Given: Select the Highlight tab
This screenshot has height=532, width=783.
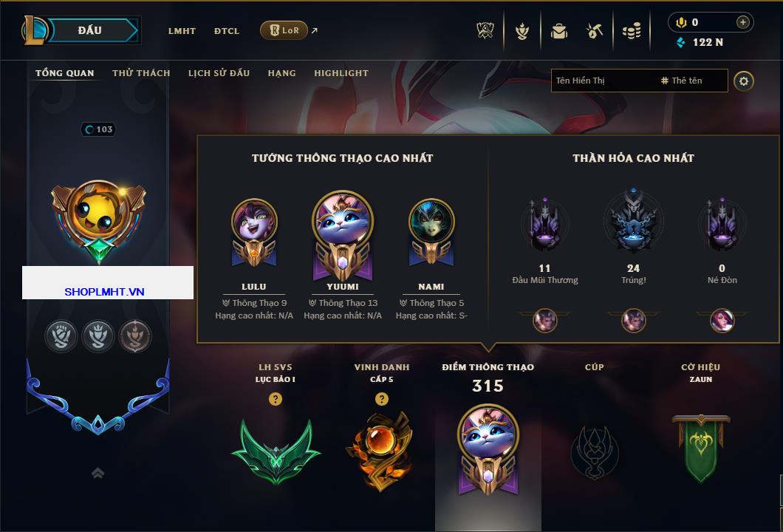Looking at the screenshot, I should pyautogui.click(x=341, y=73).
